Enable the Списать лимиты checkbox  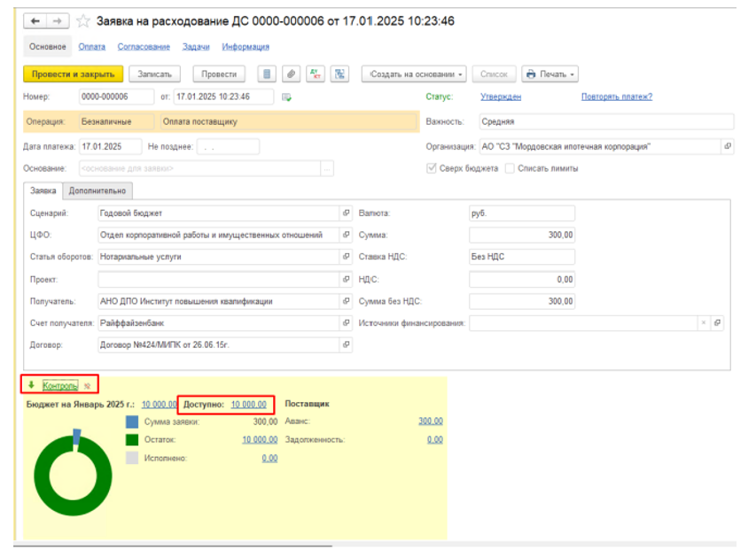click(x=510, y=168)
